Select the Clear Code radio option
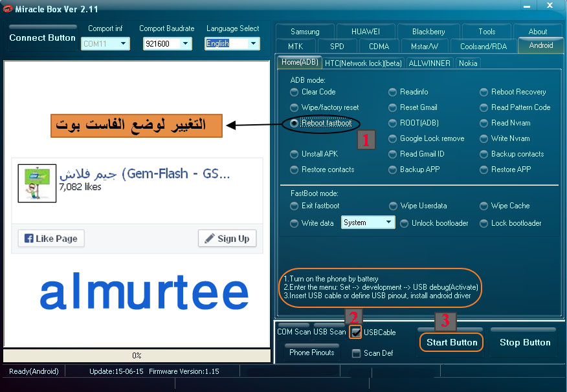The image size is (567, 392). coord(294,92)
